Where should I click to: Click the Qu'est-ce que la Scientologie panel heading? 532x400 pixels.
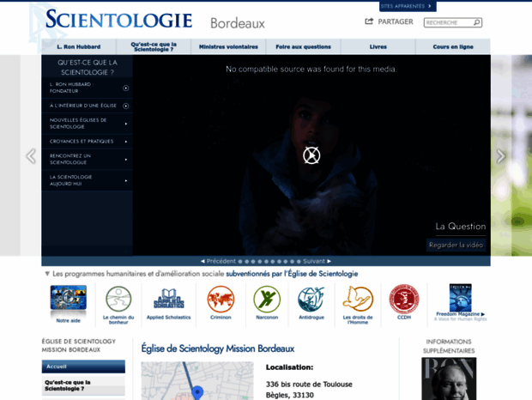[x=88, y=67]
